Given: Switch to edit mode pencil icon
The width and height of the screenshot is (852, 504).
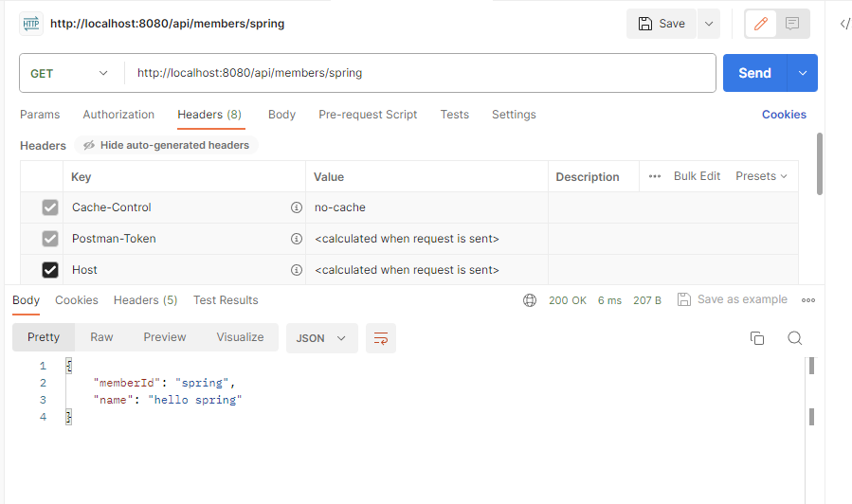Looking at the screenshot, I should [x=761, y=24].
